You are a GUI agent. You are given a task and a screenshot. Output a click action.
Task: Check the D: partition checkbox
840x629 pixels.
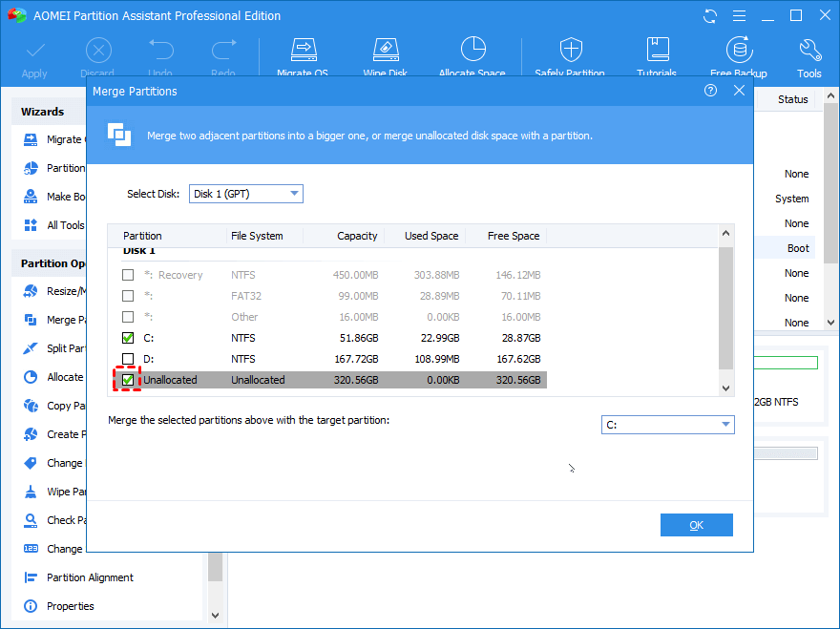coord(128,359)
